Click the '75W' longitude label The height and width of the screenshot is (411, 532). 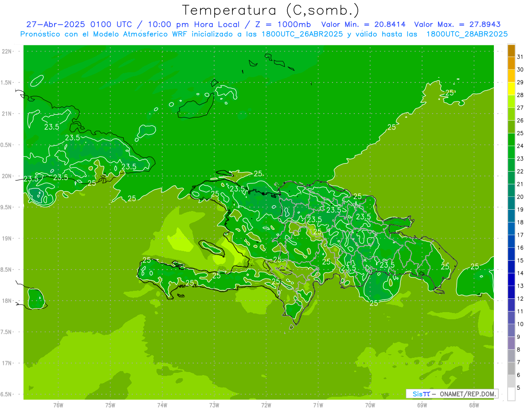click(110, 405)
